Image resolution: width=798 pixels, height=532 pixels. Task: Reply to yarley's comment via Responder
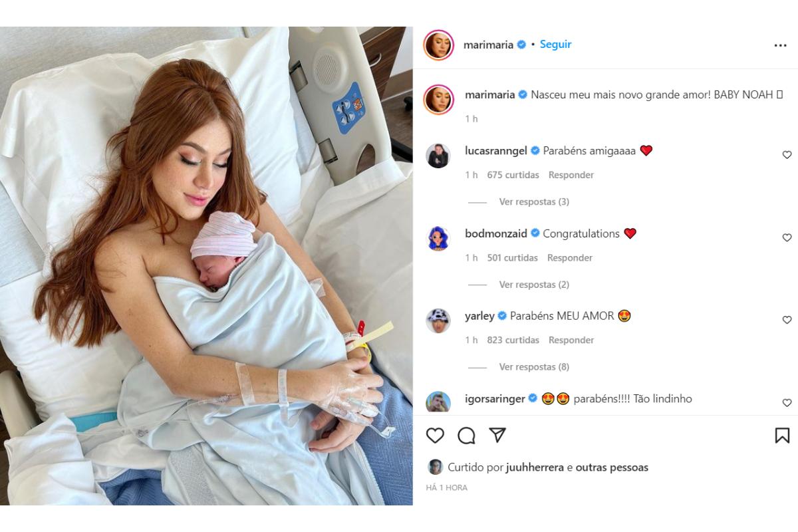tap(571, 340)
